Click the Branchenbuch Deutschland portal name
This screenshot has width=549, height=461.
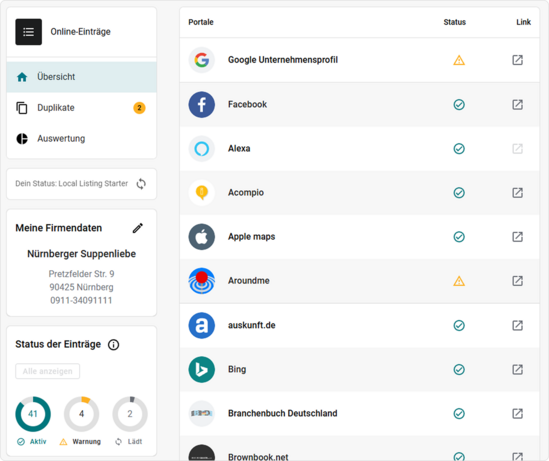[x=283, y=413]
